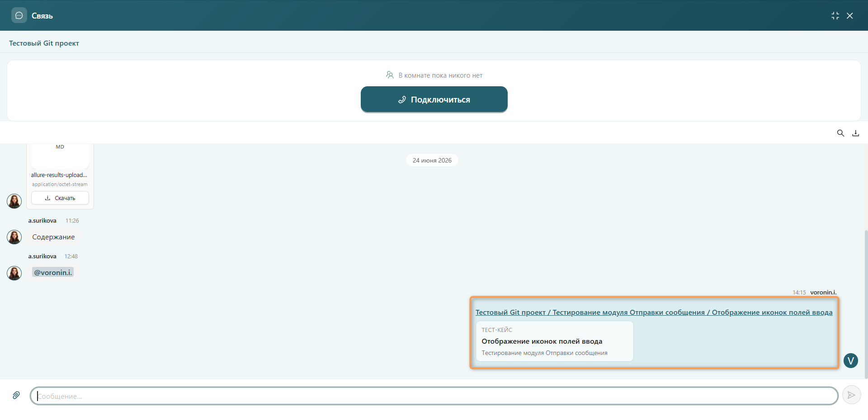Viewport: 868px width, 420px height.
Task: Click the allure-results-upload file thumbnail
Action: pos(60,156)
